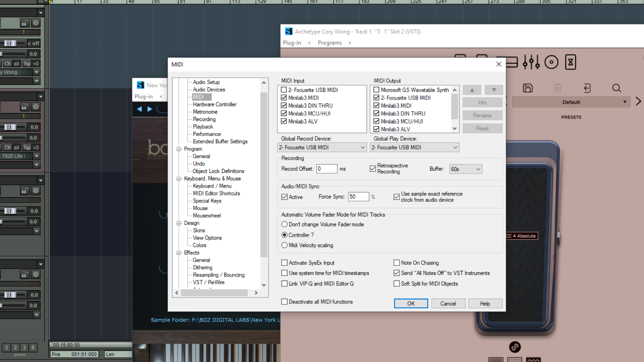The height and width of the screenshot is (362, 644).
Task: Click the link chain icon below the pedal
Action: 515,347
